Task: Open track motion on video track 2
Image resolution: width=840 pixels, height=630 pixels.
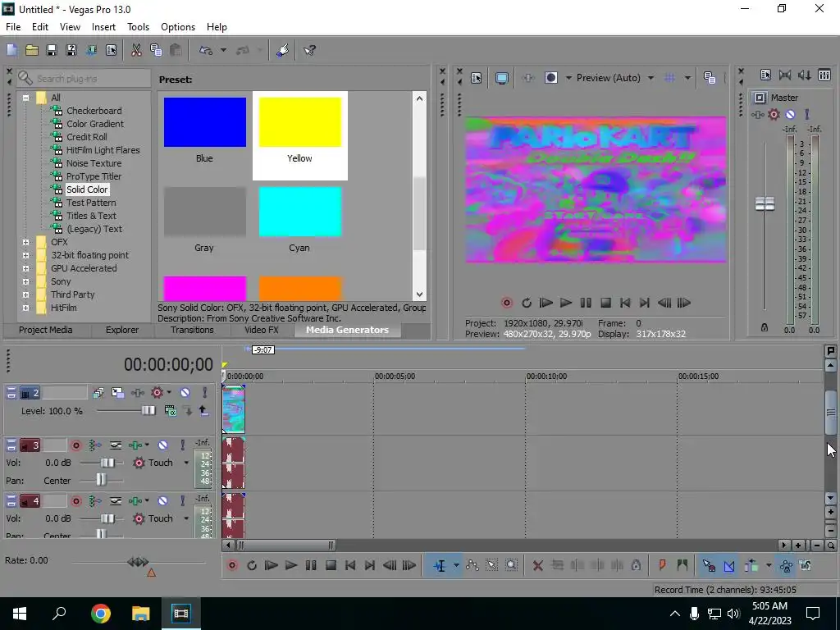Action: pos(118,393)
